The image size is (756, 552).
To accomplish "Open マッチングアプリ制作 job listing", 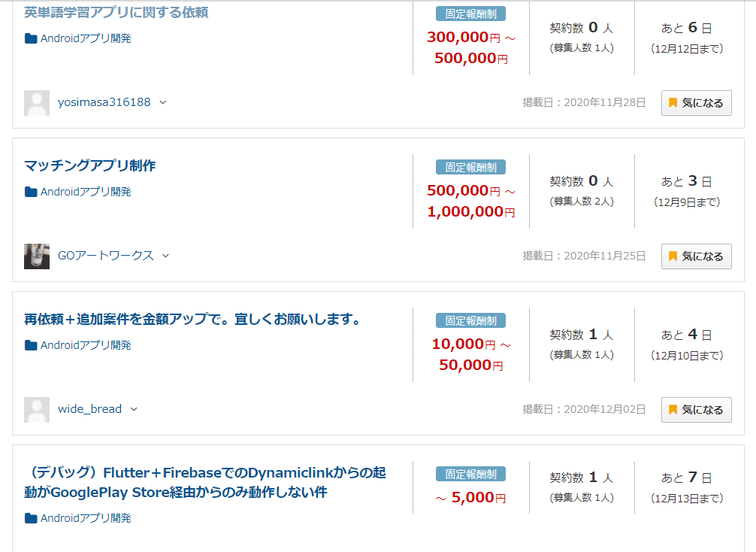I will pyautogui.click(x=90, y=165).
